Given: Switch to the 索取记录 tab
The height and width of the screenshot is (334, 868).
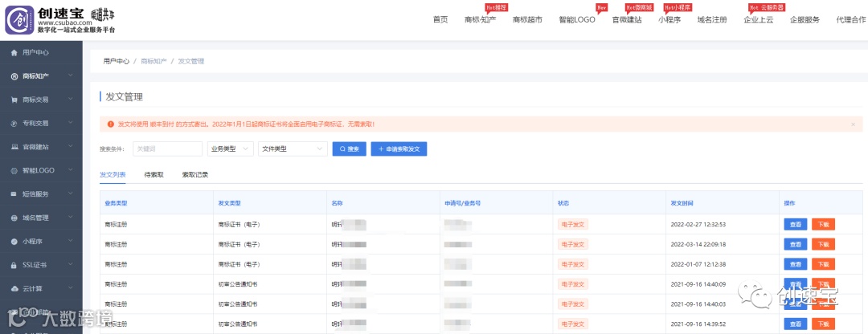Looking at the screenshot, I should 194,175.
